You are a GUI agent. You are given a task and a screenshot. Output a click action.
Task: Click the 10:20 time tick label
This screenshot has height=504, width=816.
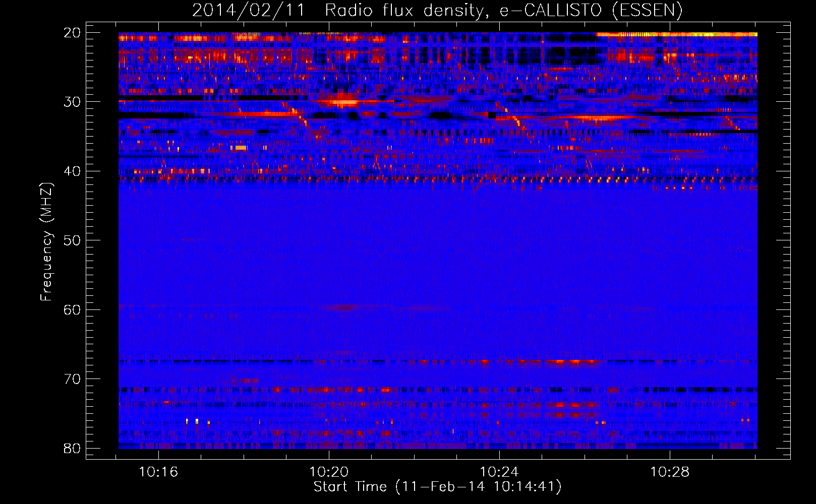pos(329,472)
